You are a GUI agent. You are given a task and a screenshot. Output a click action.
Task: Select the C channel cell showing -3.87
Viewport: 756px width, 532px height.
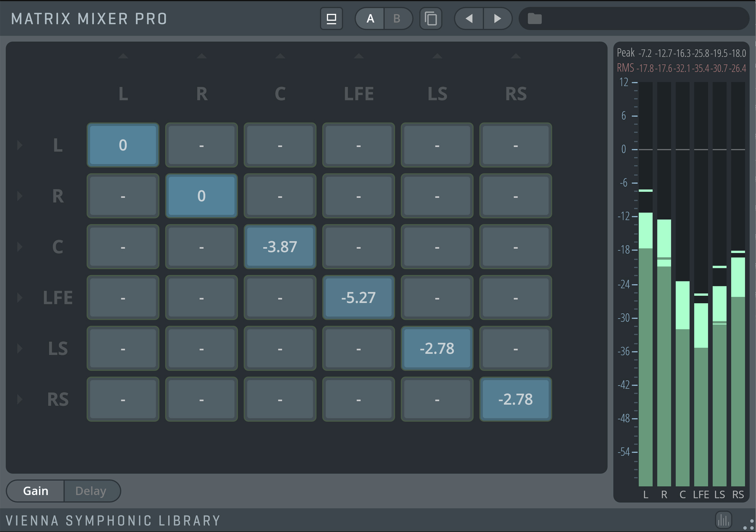point(280,247)
